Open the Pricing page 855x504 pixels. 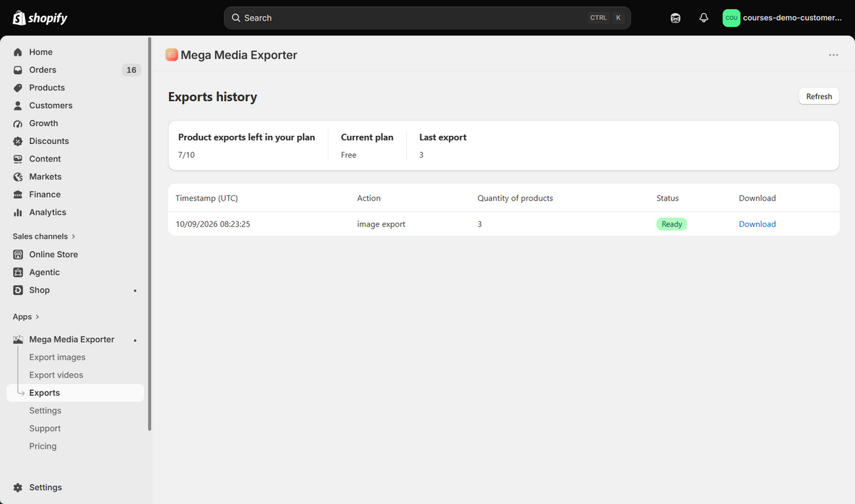43,446
